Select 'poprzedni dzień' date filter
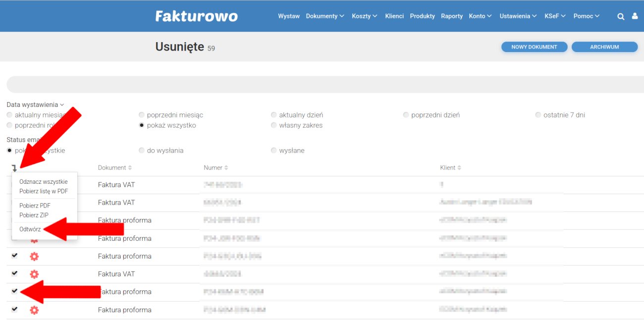This screenshot has height=323, width=644. (406, 115)
